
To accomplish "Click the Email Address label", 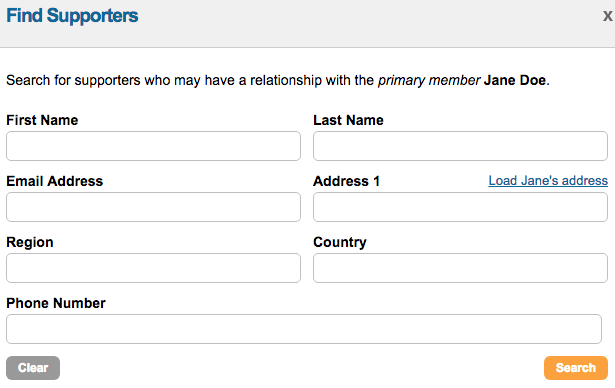I will [x=55, y=181].
